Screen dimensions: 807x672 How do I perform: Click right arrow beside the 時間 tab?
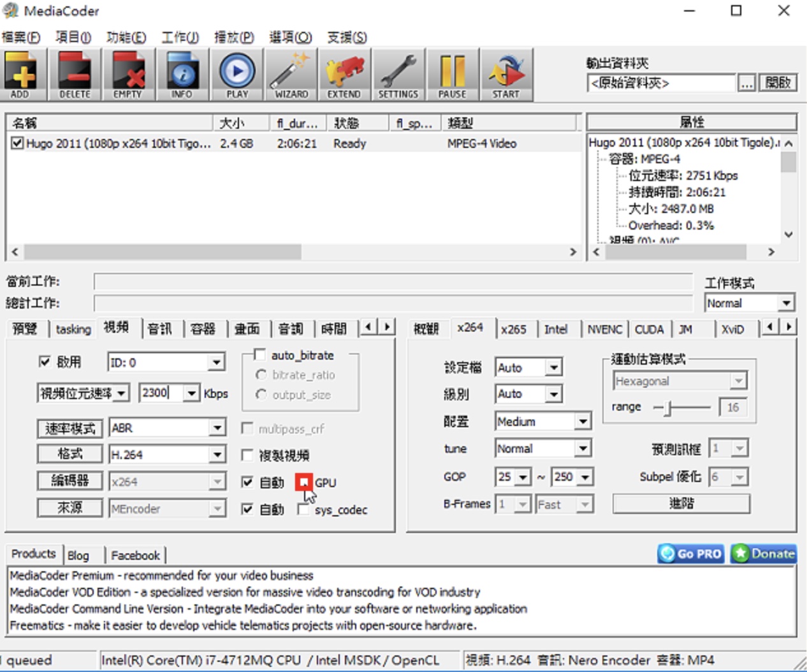386,327
